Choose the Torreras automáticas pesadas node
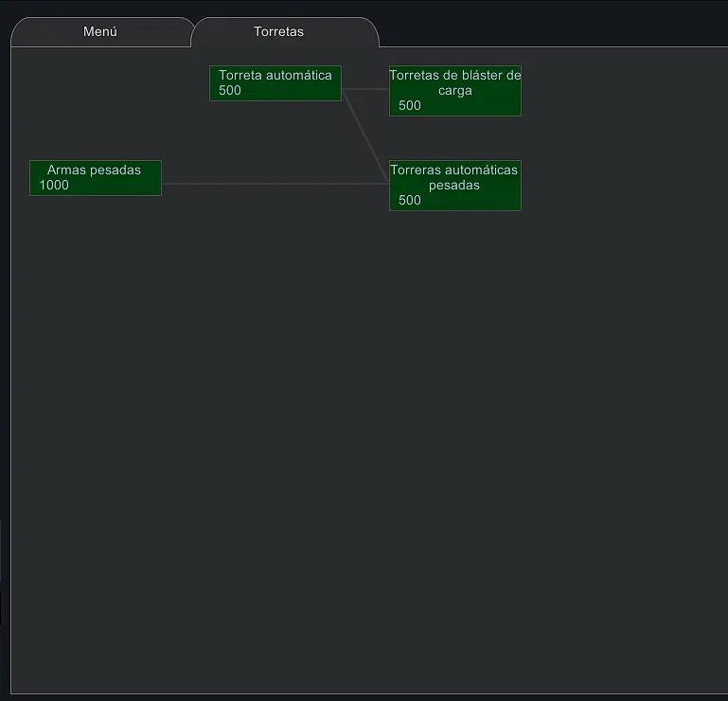Viewport: 728px width, 701px height. pyautogui.click(x=454, y=186)
